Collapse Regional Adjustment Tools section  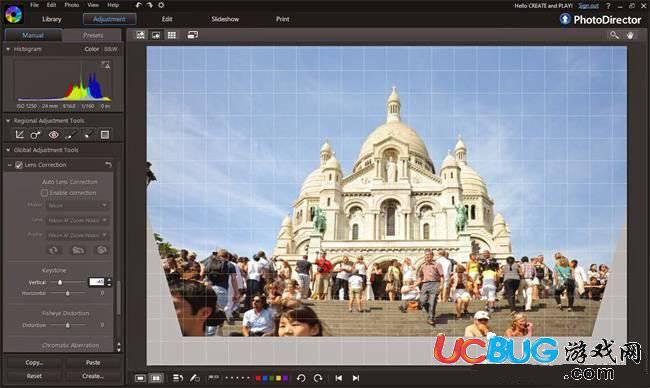coord(8,121)
